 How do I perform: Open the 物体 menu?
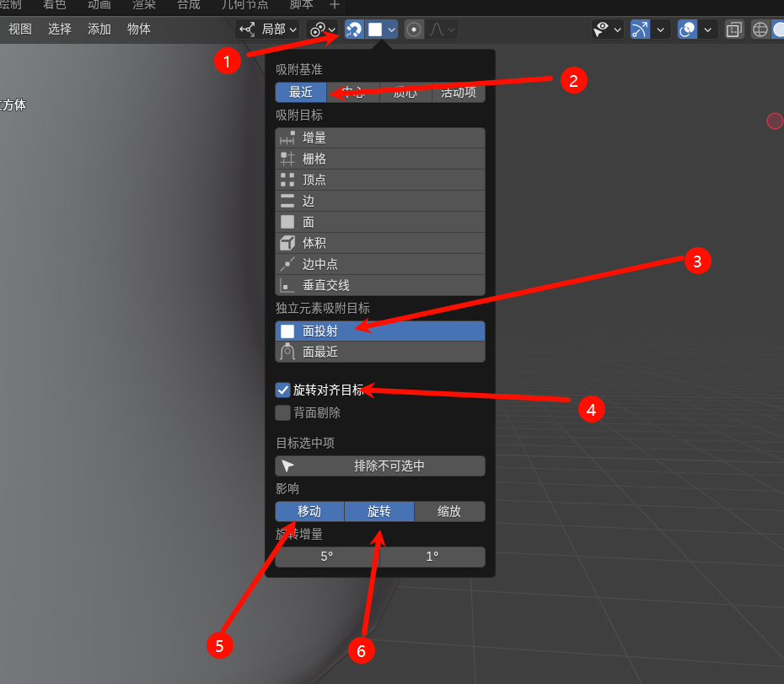tap(139, 30)
